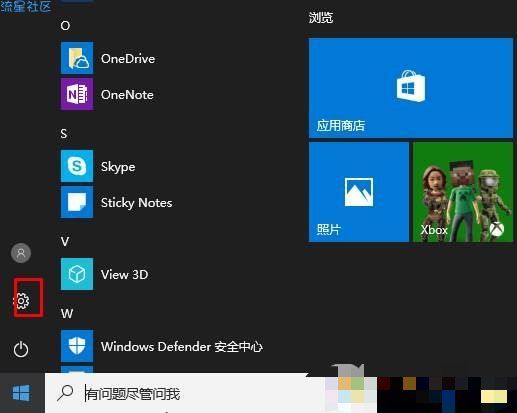Jump to letter V group header
The height and width of the screenshot is (413, 517).
point(65,241)
